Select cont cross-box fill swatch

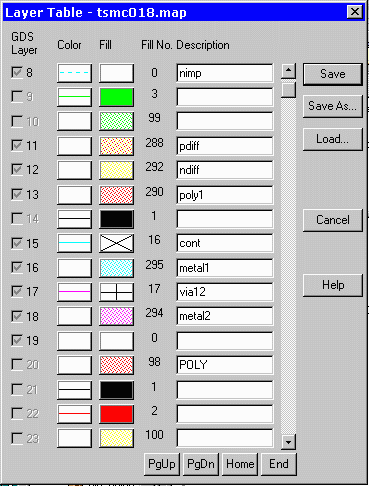point(116,243)
